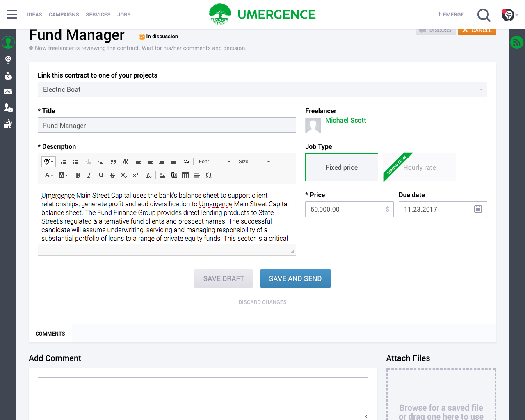Open the money bag campaigns icon in sidebar
525x420 pixels.
click(x=8, y=75)
